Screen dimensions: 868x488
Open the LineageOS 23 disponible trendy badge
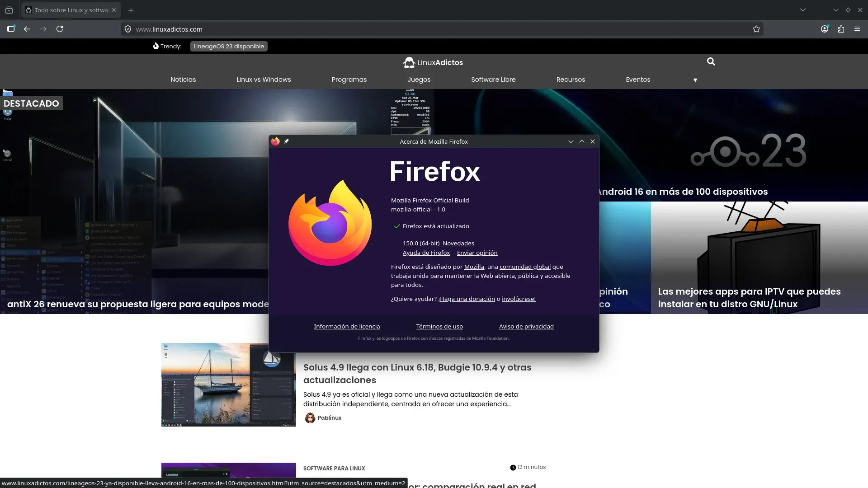point(228,46)
